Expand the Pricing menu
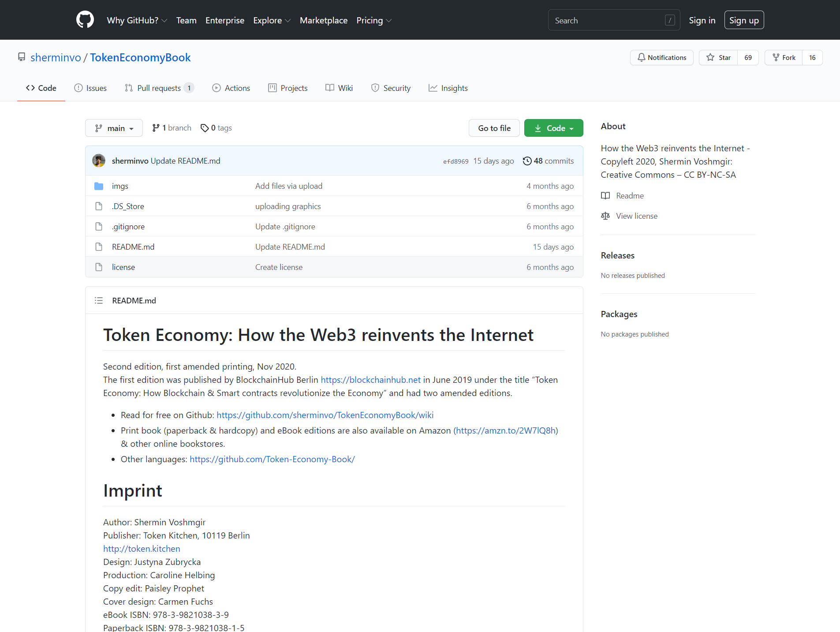Screen dimensions: 840x632 (374, 20)
